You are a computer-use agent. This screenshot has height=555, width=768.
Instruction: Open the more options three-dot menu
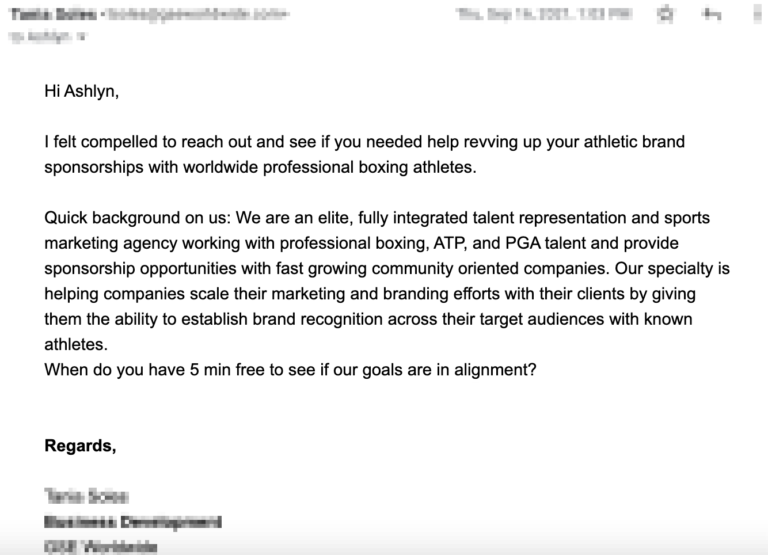click(759, 14)
